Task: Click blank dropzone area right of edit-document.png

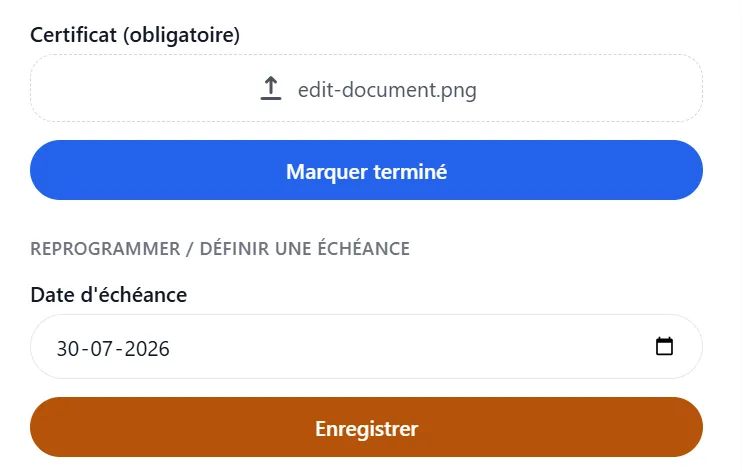Action: [589, 88]
